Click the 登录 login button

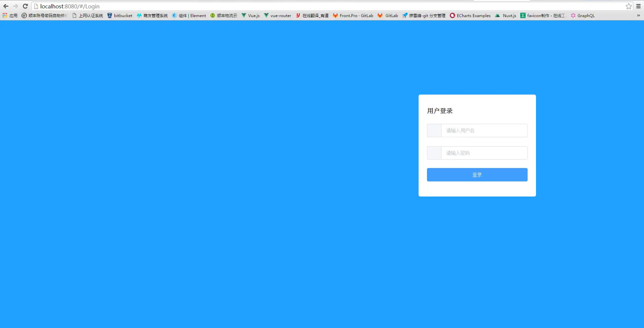(477, 175)
